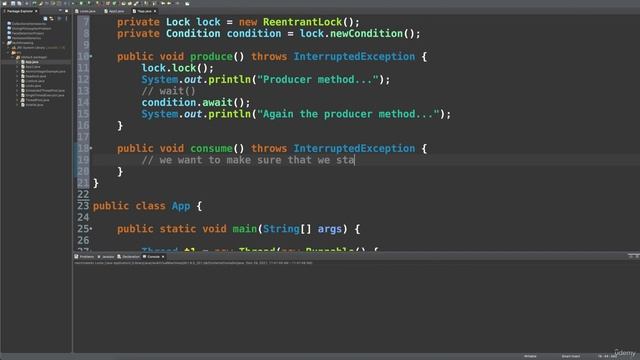
Task: Click the App class name on line 23
Action: [x=180, y=206]
